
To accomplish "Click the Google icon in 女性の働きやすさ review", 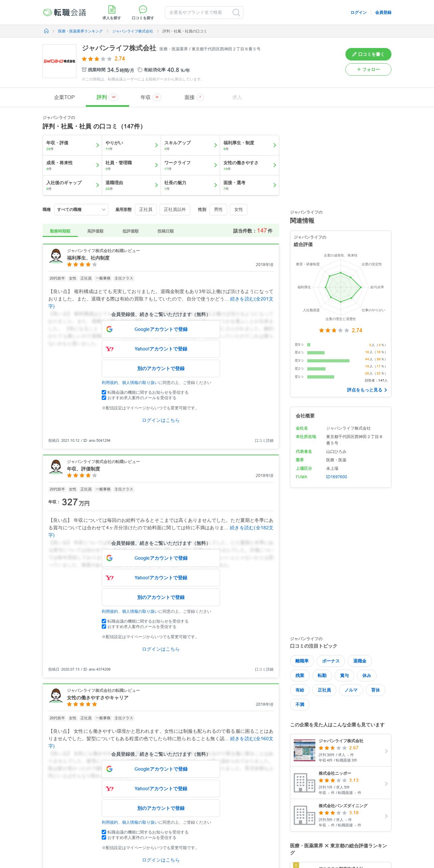I will [x=109, y=769].
